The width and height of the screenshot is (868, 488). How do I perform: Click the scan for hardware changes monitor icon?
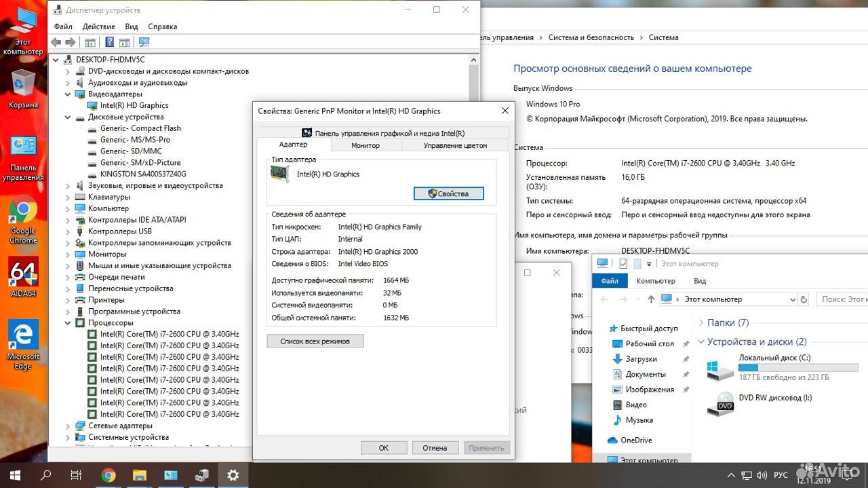click(144, 42)
